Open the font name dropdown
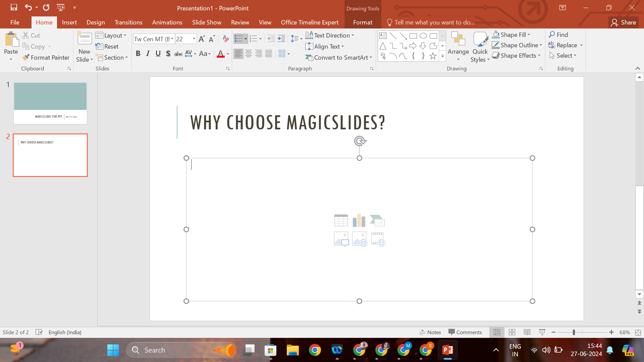The image size is (644, 362). coord(172,39)
